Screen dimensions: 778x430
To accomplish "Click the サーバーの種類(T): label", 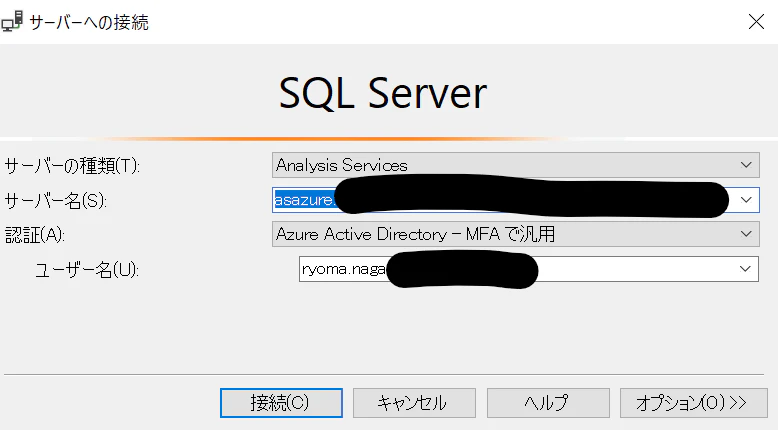I will click(72, 165).
